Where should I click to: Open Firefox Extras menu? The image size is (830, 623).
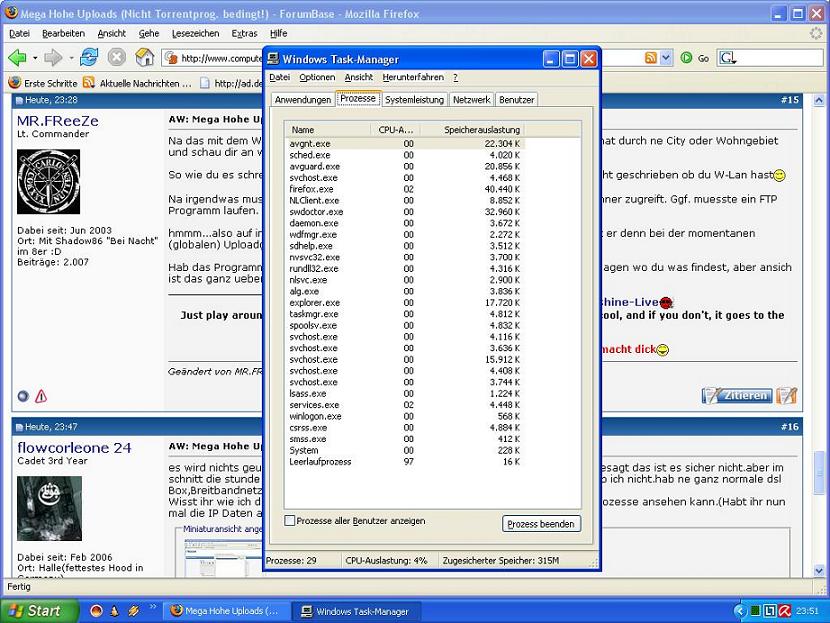pyautogui.click(x=244, y=33)
